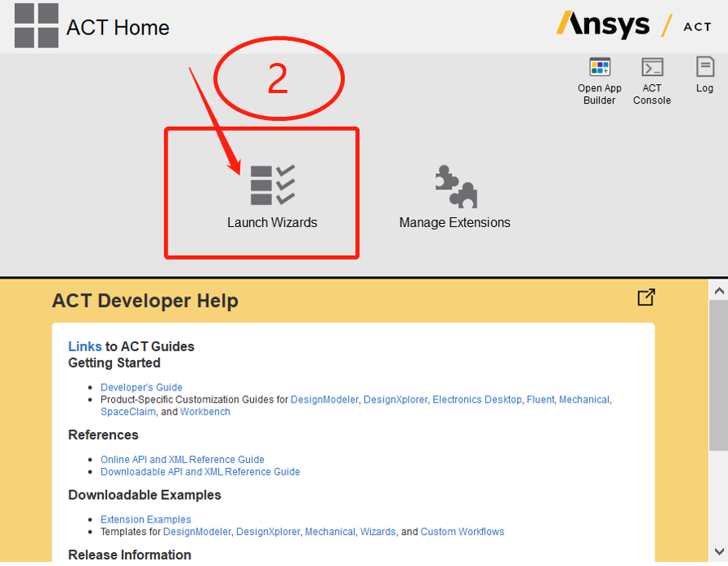Open Downloadable API and XML Reference Guide

[200, 472]
